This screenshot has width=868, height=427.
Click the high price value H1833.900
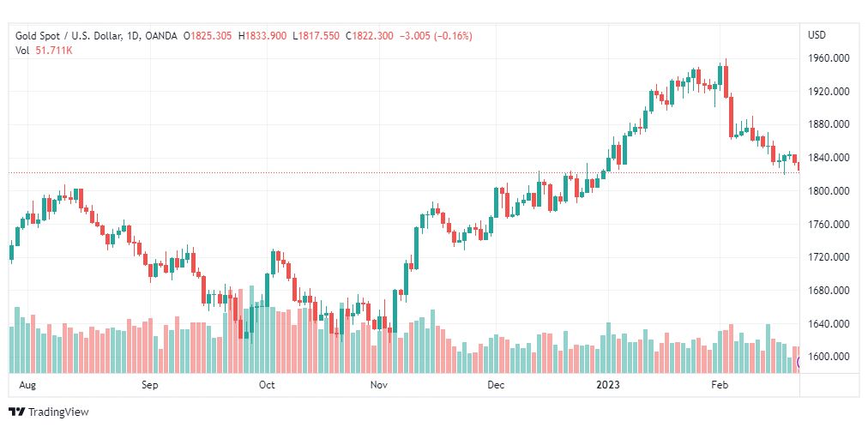263,36
